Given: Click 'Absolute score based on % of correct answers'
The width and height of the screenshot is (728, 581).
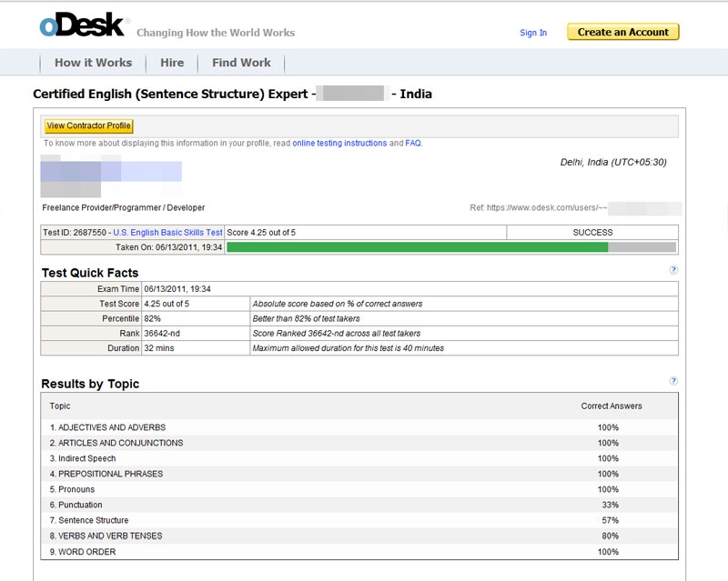Looking at the screenshot, I should [x=338, y=304].
